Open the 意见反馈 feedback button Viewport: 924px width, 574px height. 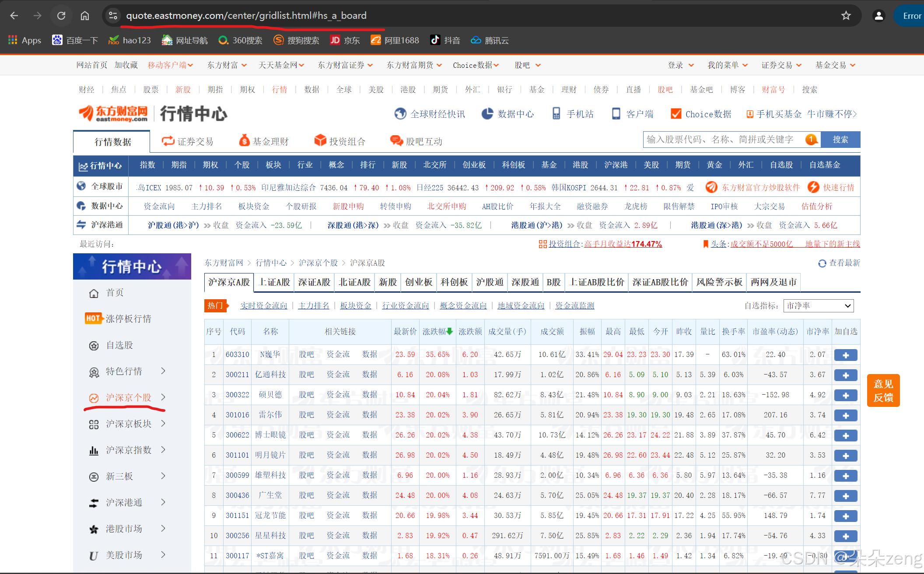pyautogui.click(x=883, y=391)
